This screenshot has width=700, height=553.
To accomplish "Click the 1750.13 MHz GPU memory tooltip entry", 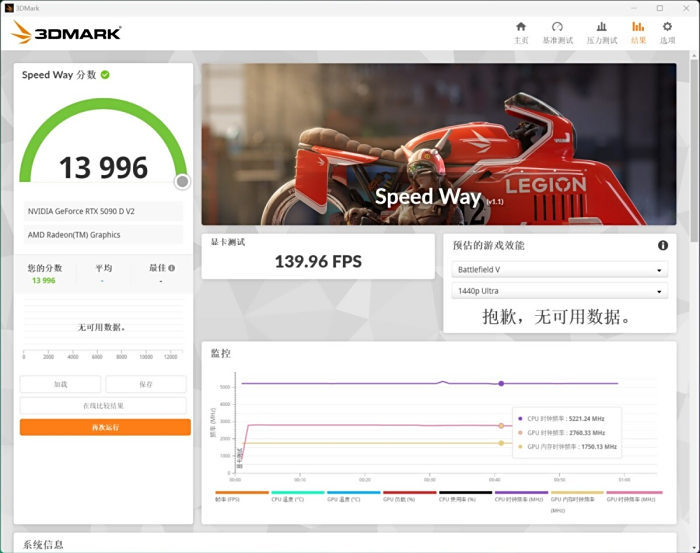I will pyautogui.click(x=567, y=446).
